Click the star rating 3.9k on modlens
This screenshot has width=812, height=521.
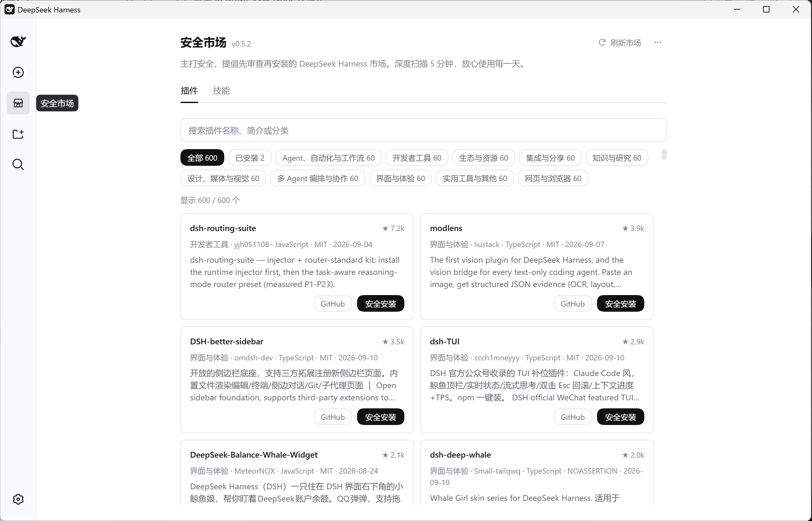pyautogui.click(x=633, y=228)
